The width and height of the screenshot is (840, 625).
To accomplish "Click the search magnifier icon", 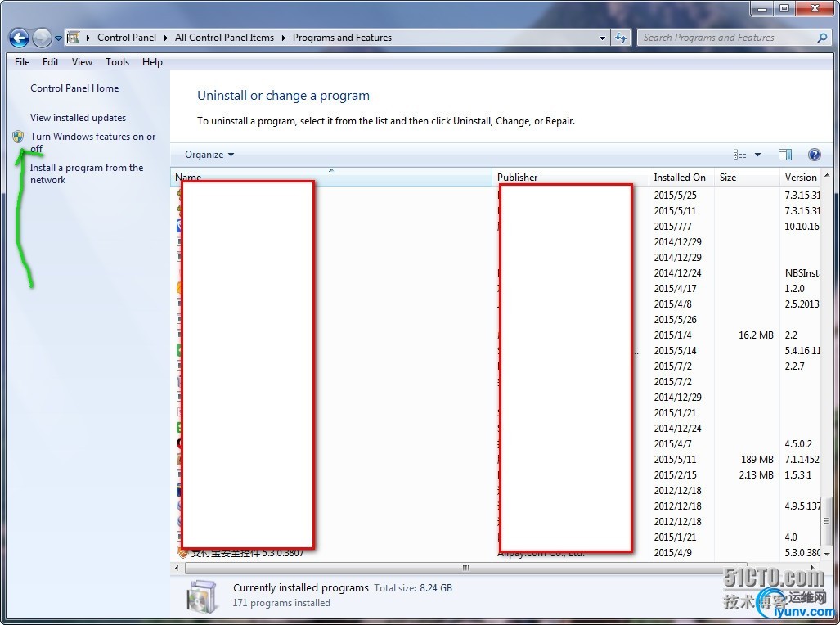I will [x=822, y=38].
